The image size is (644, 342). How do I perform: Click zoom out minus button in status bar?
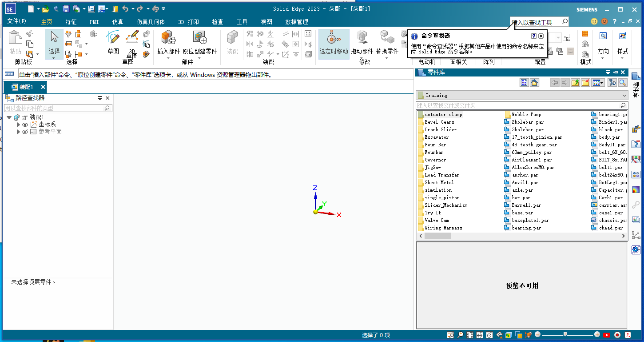[537, 334]
